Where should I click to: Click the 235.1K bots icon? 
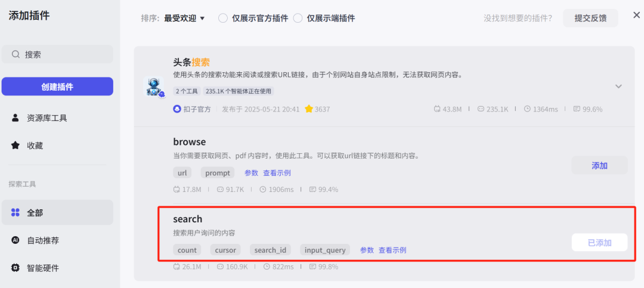click(x=481, y=109)
